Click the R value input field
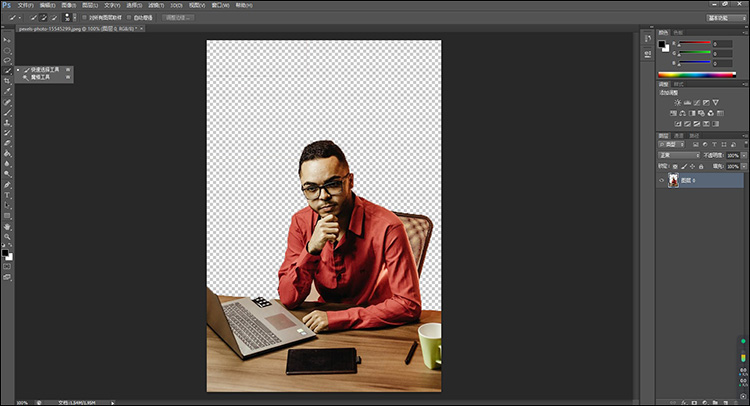The image size is (750, 406). (x=722, y=44)
